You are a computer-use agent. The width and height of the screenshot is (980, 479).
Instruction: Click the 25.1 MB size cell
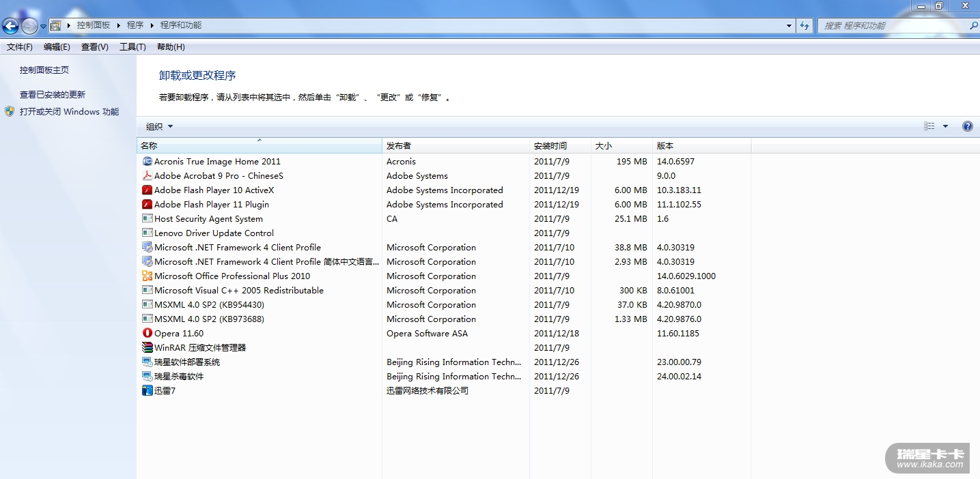[630, 219]
